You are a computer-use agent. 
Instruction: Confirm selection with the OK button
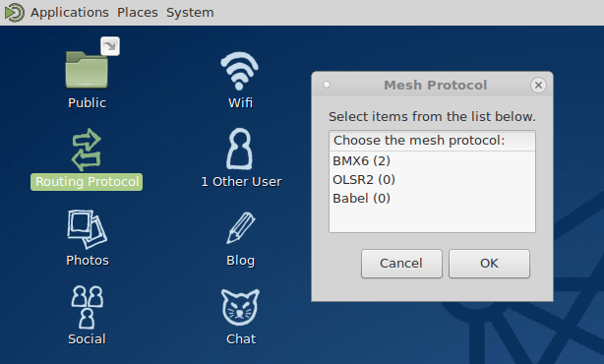coord(489,264)
